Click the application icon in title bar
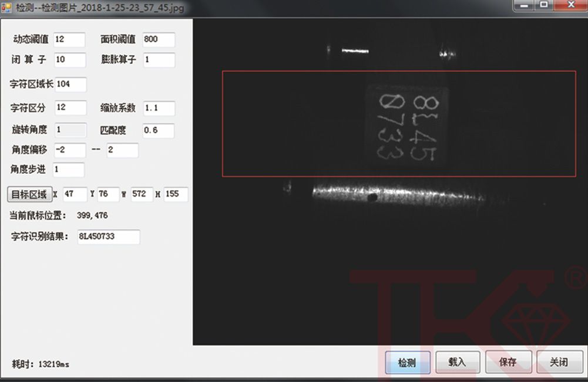Image resolution: width=588 pixels, height=382 pixels. tap(7, 5)
